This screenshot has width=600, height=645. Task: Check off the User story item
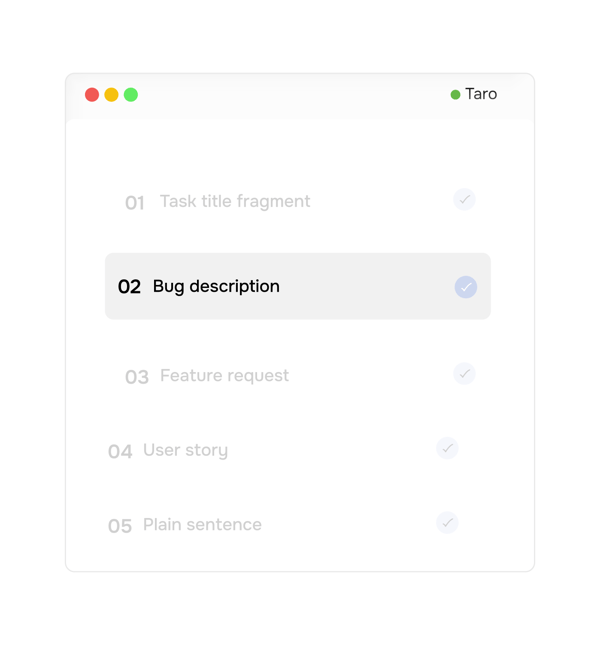click(x=447, y=448)
